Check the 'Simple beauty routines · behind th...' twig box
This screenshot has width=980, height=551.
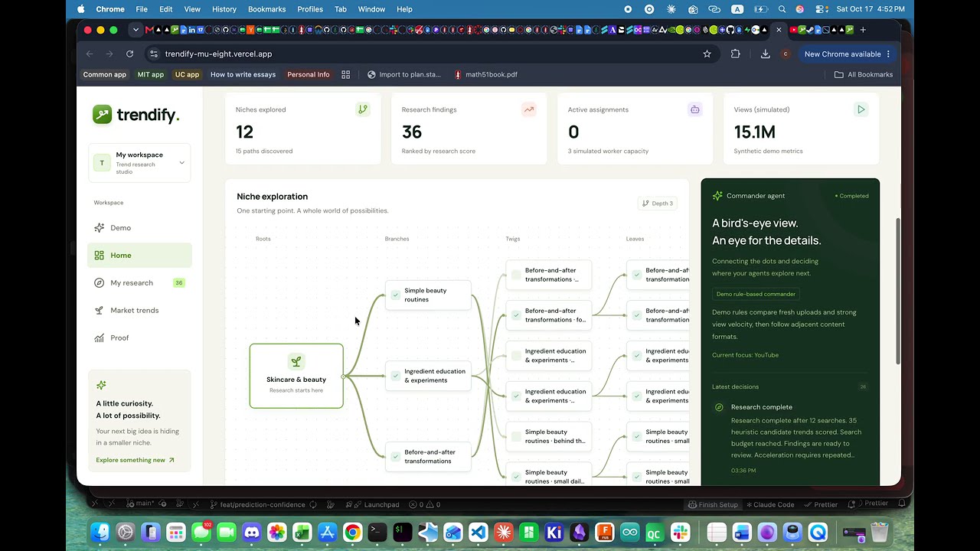(516, 436)
